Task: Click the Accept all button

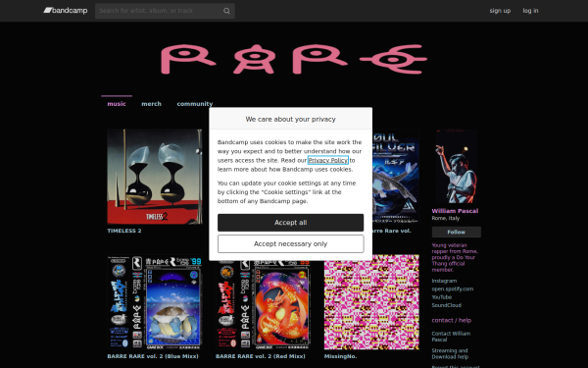Action: pyautogui.click(x=291, y=223)
